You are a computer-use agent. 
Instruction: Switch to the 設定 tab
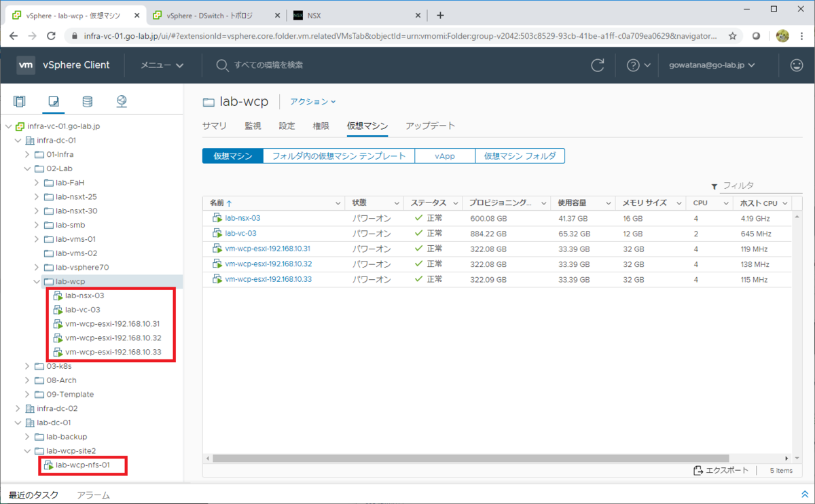287,126
